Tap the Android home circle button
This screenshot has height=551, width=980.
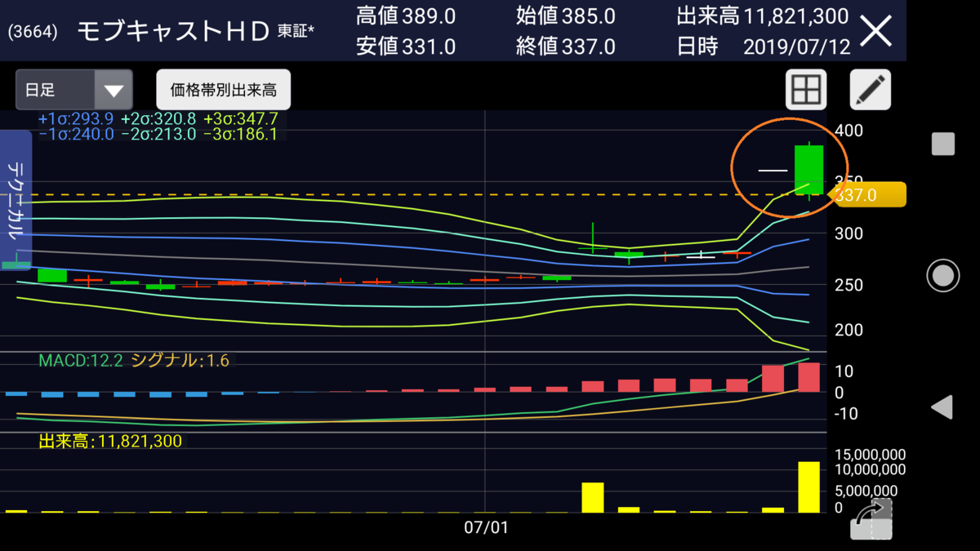click(942, 276)
